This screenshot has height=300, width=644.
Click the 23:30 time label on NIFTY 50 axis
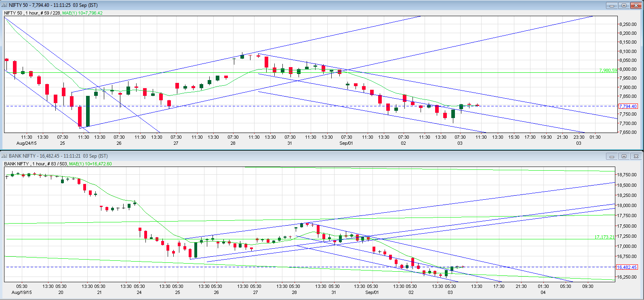pyautogui.click(x=579, y=137)
